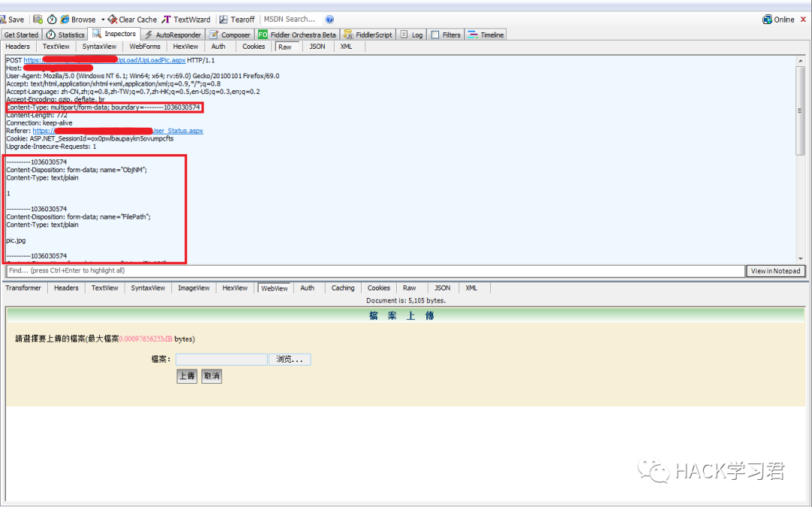812x507 pixels.
Task: Click the pic.jpg value text
Action: pos(16,240)
